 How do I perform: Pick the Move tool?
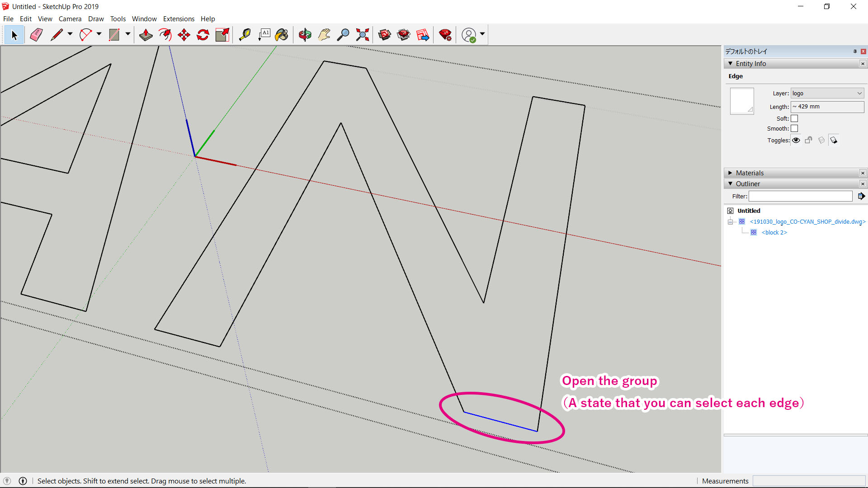coord(184,35)
